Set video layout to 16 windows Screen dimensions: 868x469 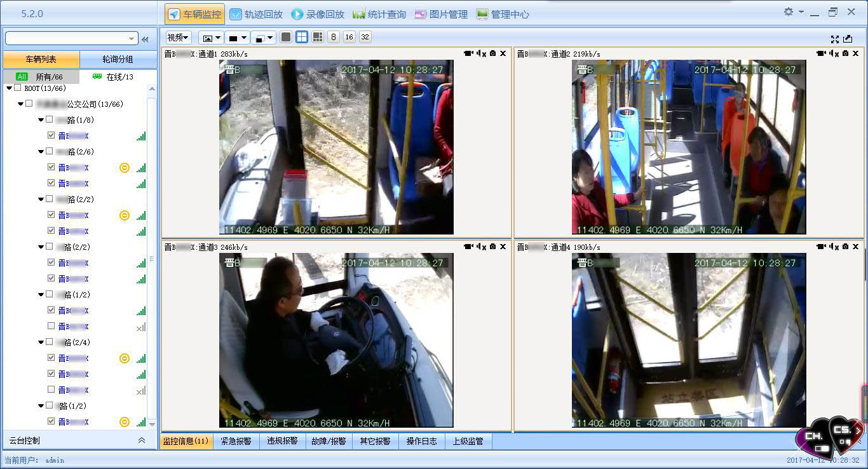[x=349, y=37]
